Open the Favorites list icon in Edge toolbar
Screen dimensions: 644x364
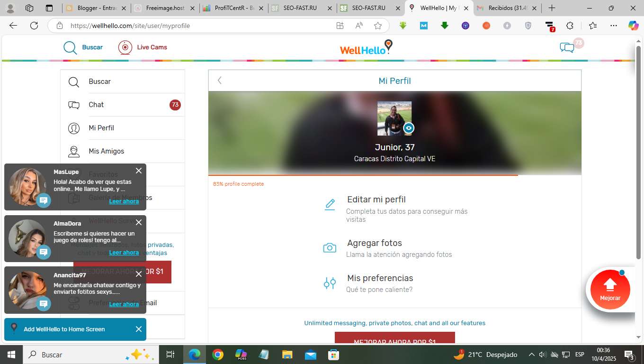(593, 26)
